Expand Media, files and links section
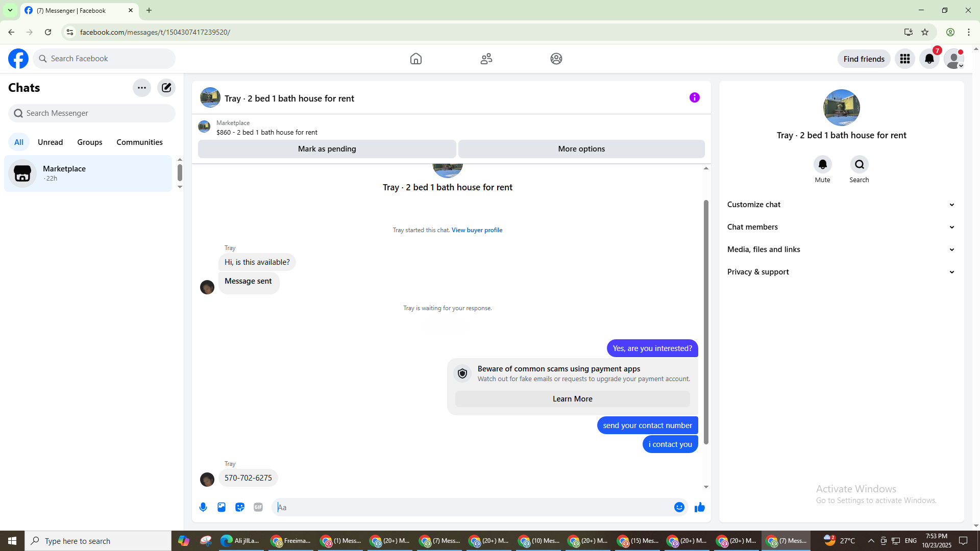The width and height of the screenshot is (980, 551). point(841,249)
